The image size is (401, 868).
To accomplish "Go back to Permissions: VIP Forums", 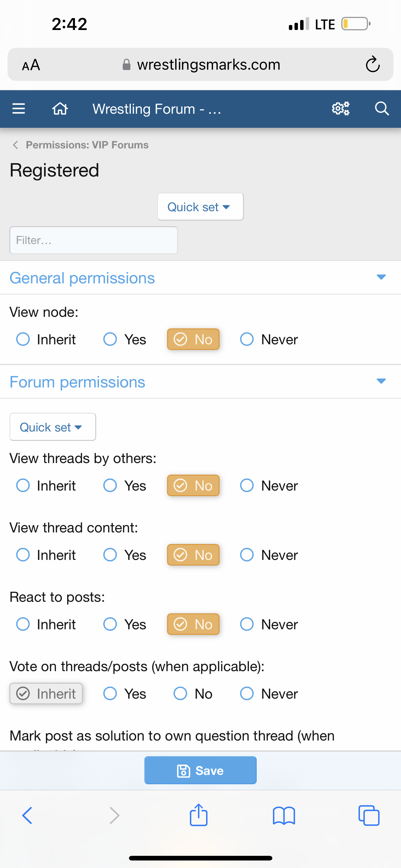I will [81, 145].
